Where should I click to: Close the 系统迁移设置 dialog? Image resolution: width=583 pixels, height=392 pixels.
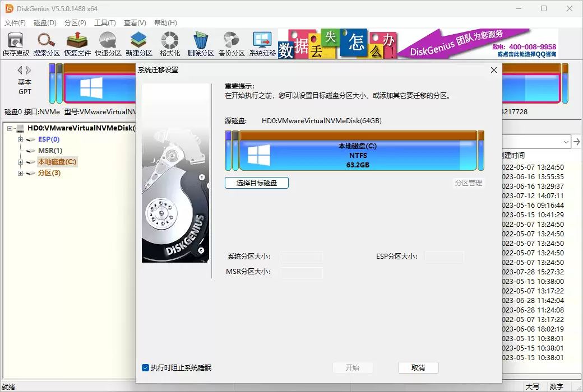(494, 70)
